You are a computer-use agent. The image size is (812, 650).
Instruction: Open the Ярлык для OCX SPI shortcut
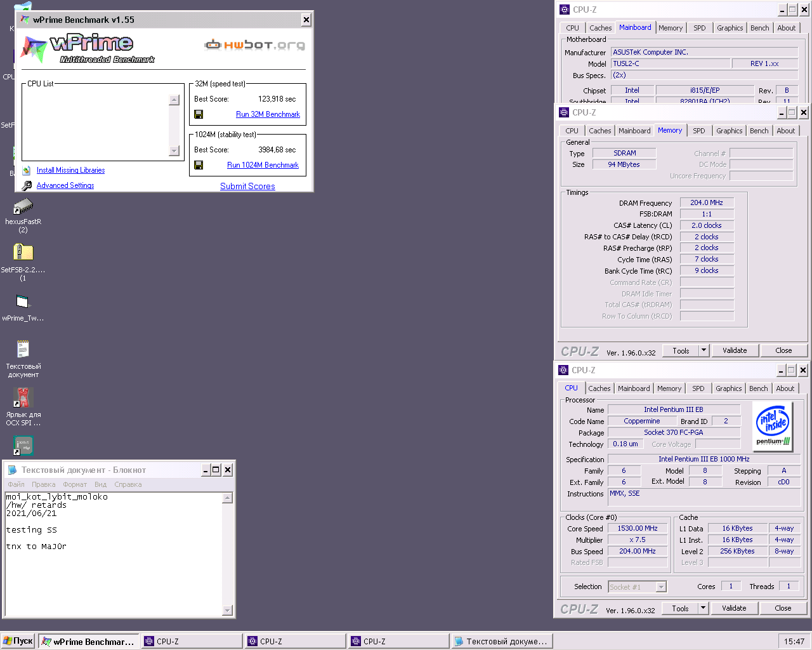tap(23, 398)
